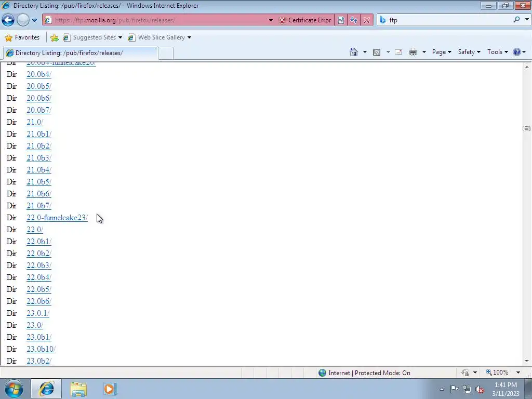Show hidden tray icons arrow

442,389
